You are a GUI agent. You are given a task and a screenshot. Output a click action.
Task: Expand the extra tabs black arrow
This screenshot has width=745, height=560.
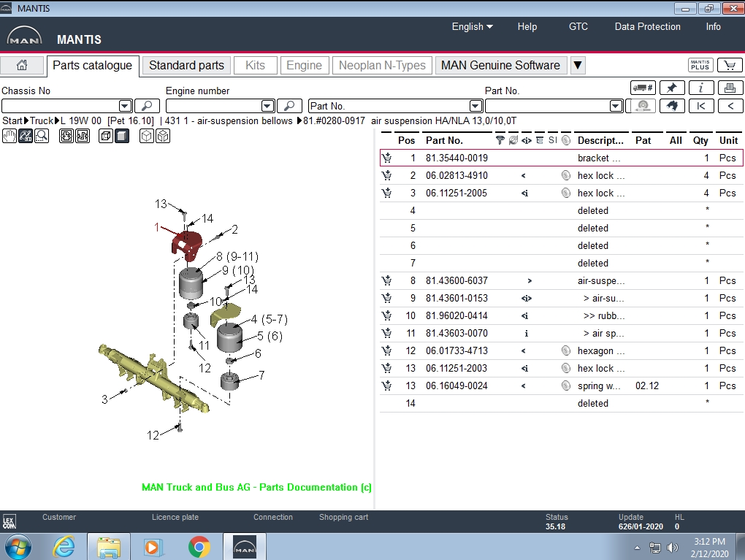point(577,65)
